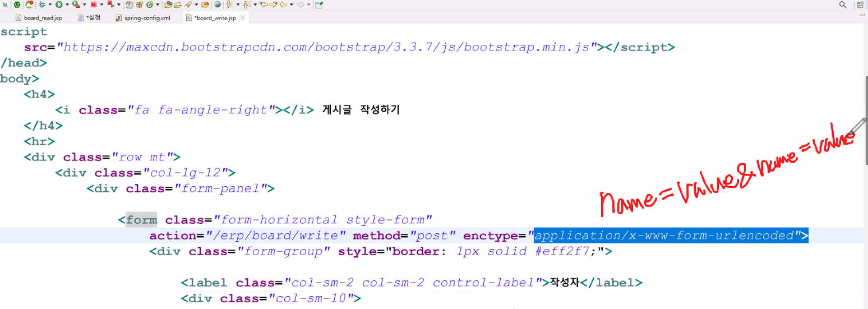Click the Open Task folder icon
The width and height of the screenshot is (868, 309).
click(x=178, y=4)
